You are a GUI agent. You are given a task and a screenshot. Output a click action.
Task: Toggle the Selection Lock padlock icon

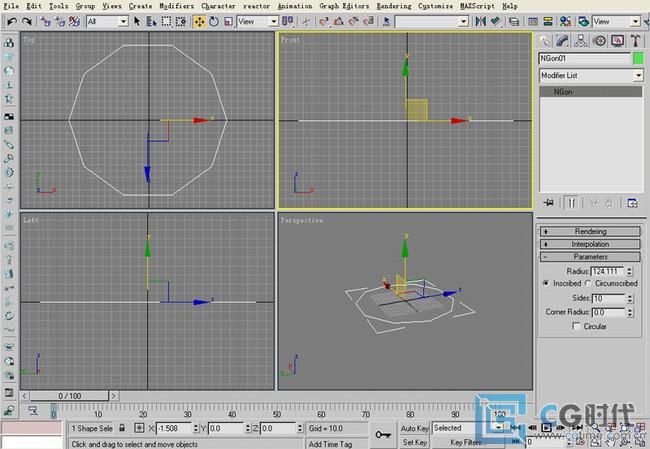point(122,427)
